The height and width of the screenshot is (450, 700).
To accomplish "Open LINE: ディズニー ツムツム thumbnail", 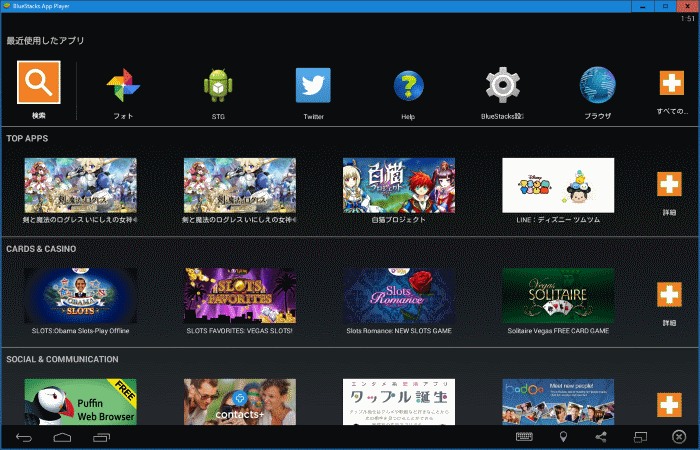I will (558, 185).
